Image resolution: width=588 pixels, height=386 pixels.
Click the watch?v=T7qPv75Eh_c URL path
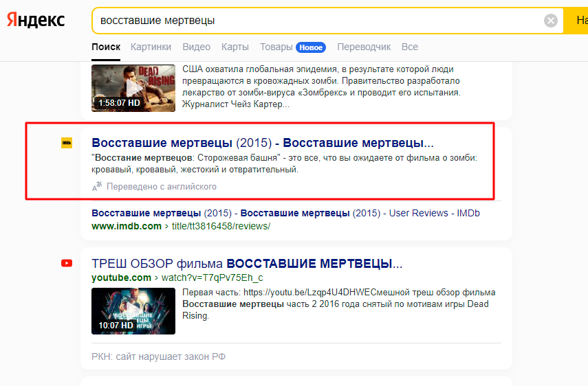click(213, 277)
